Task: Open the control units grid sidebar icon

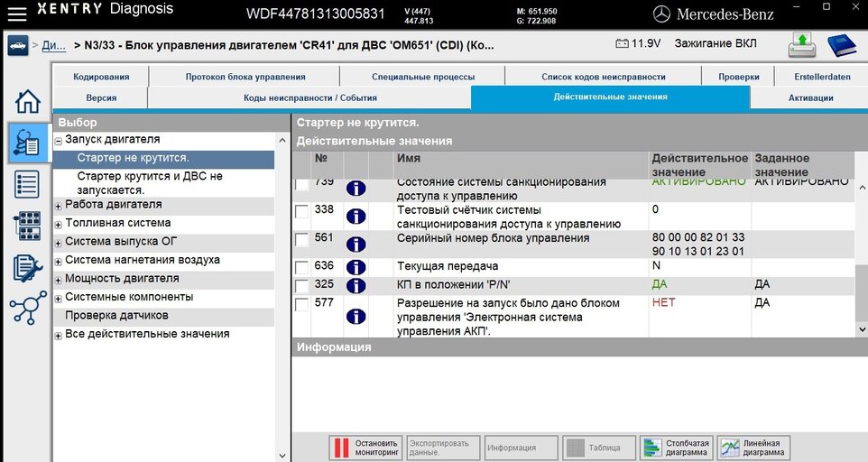Action: click(x=28, y=226)
